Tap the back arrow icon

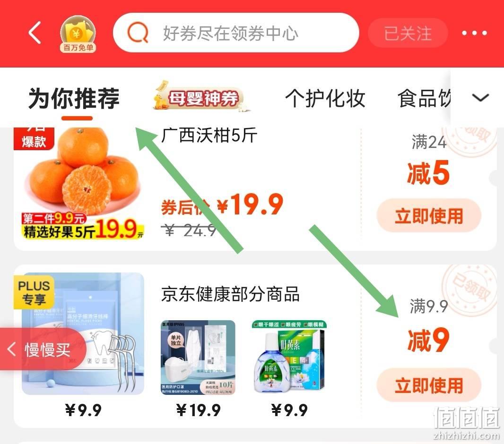35,33
